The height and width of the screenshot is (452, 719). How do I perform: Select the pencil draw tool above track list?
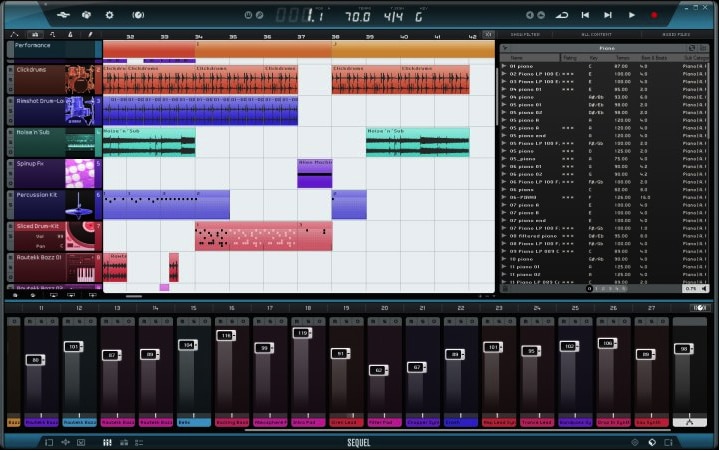[x=90, y=34]
